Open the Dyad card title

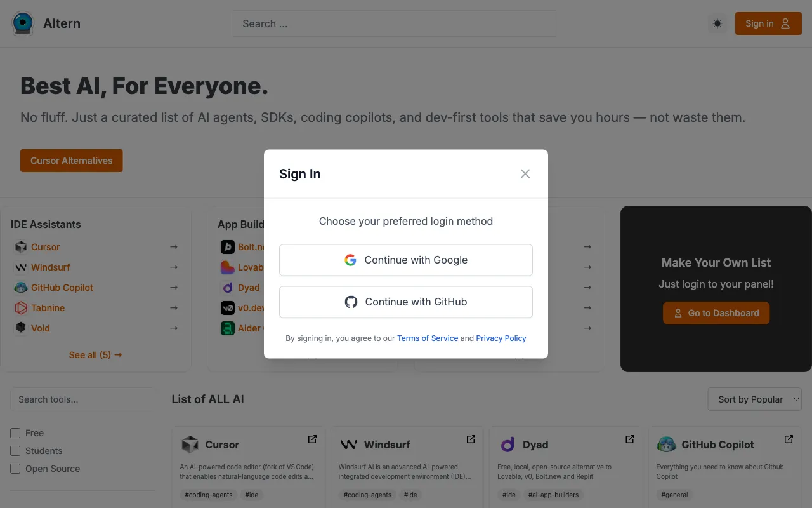(x=535, y=444)
